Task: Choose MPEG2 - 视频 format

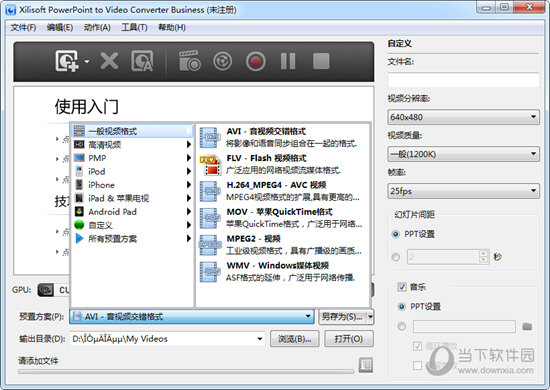Action: pos(282,245)
